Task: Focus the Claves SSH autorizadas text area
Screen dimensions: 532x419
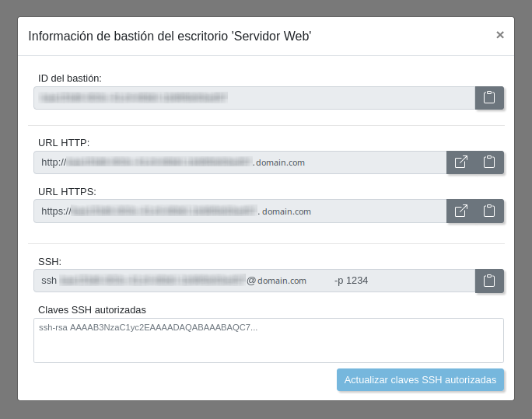Action: pyautogui.click(x=268, y=340)
